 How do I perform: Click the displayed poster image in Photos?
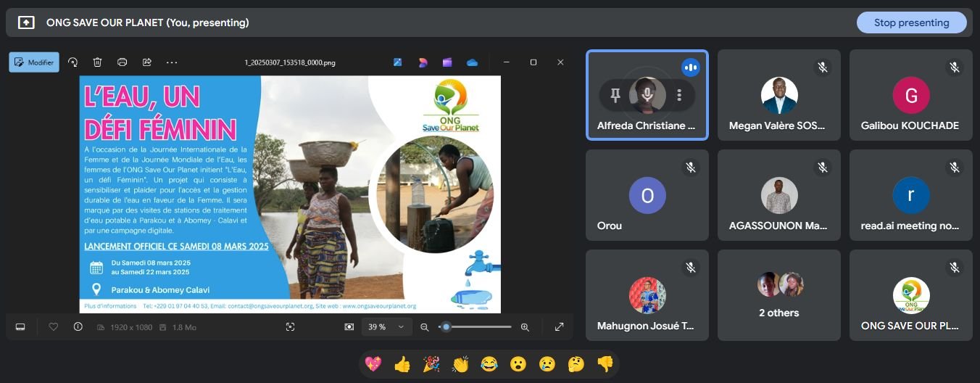click(x=290, y=194)
